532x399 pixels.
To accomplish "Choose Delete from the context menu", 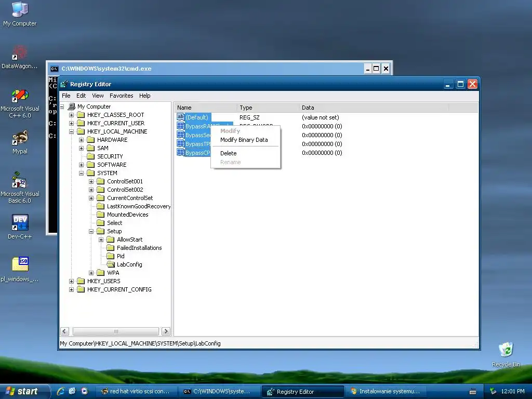I will coord(245,153).
